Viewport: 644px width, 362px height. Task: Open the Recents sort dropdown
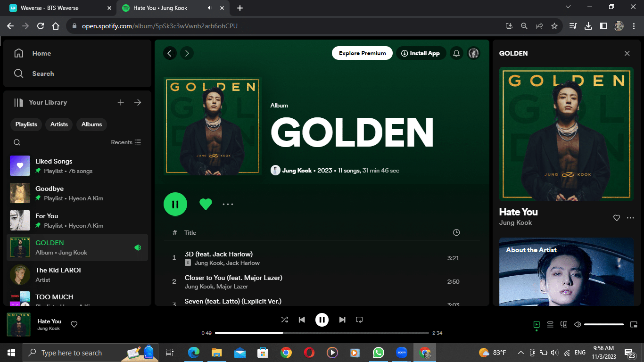(126, 142)
